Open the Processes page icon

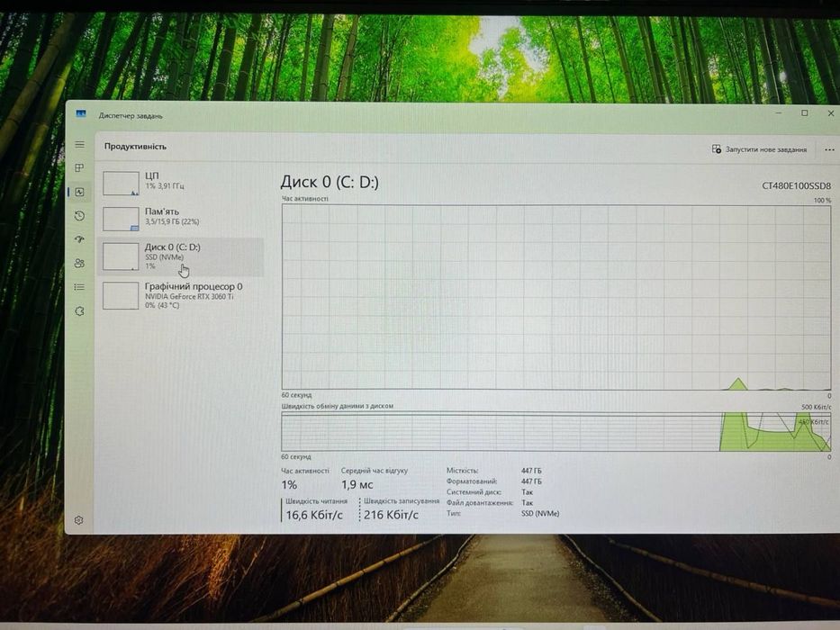coord(79,167)
